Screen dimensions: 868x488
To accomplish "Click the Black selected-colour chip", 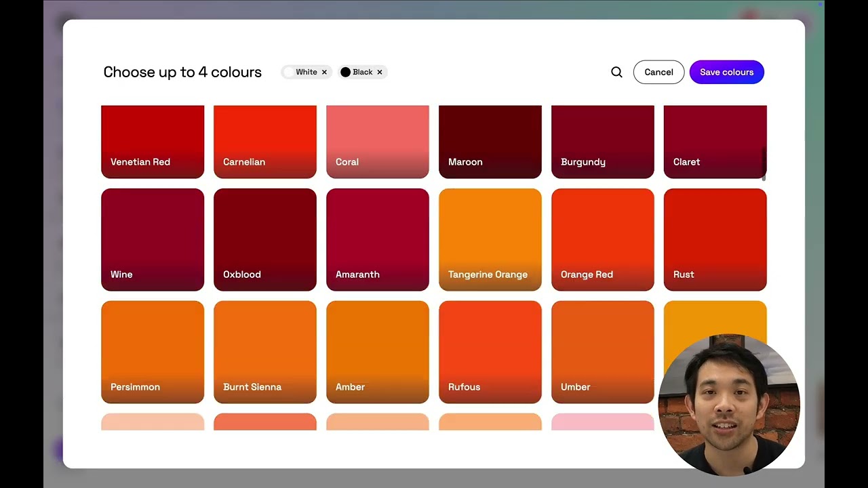I will click(363, 72).
